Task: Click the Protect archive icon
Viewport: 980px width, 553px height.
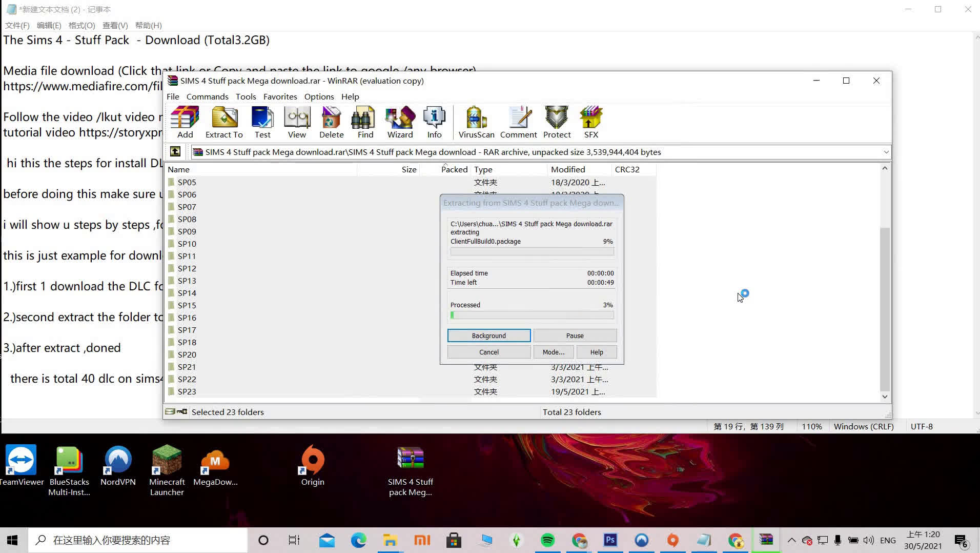Action: tap(557, 122)
